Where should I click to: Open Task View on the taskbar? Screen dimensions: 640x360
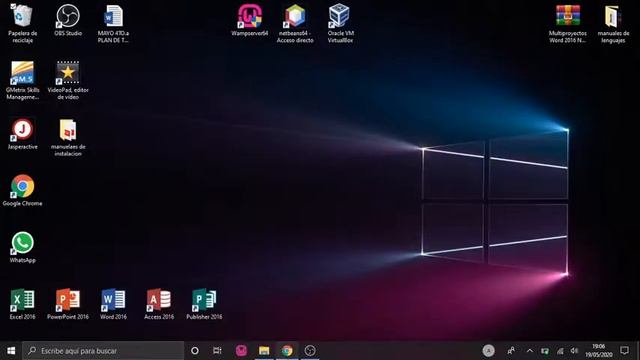pyautogui.click(x=217, y=351)
